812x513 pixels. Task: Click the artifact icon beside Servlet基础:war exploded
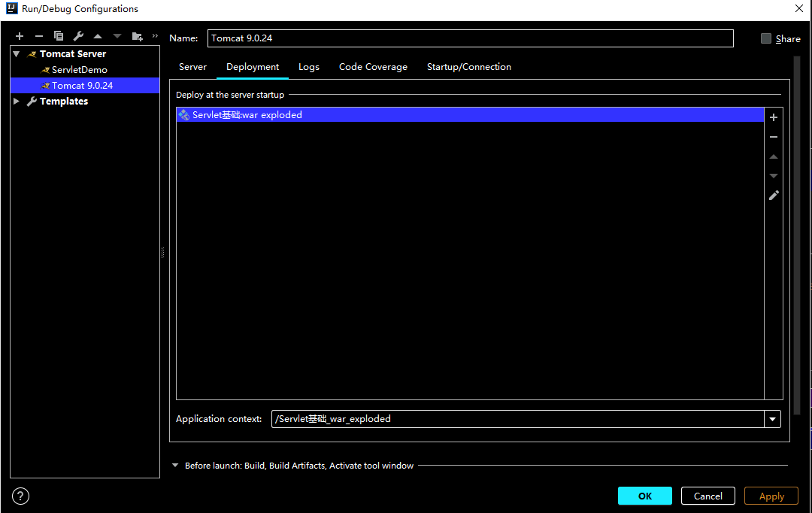click(184, 115)
